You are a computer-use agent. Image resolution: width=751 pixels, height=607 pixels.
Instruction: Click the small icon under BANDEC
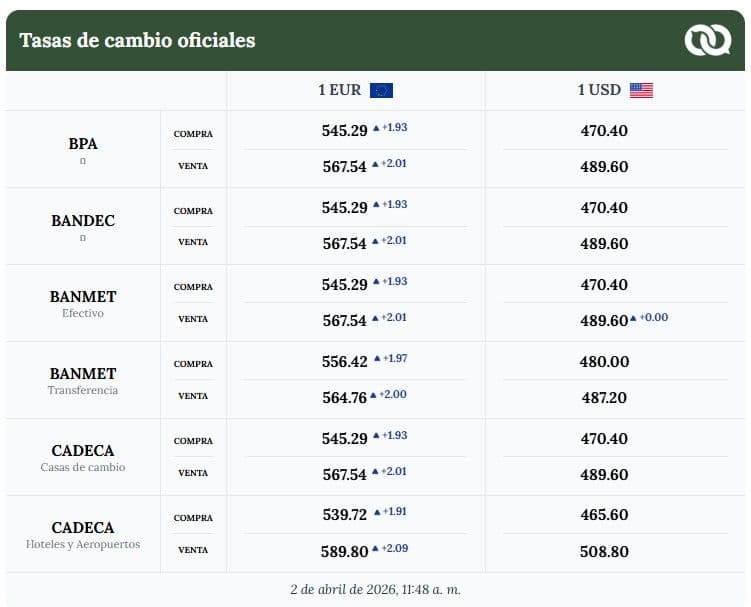83,238
